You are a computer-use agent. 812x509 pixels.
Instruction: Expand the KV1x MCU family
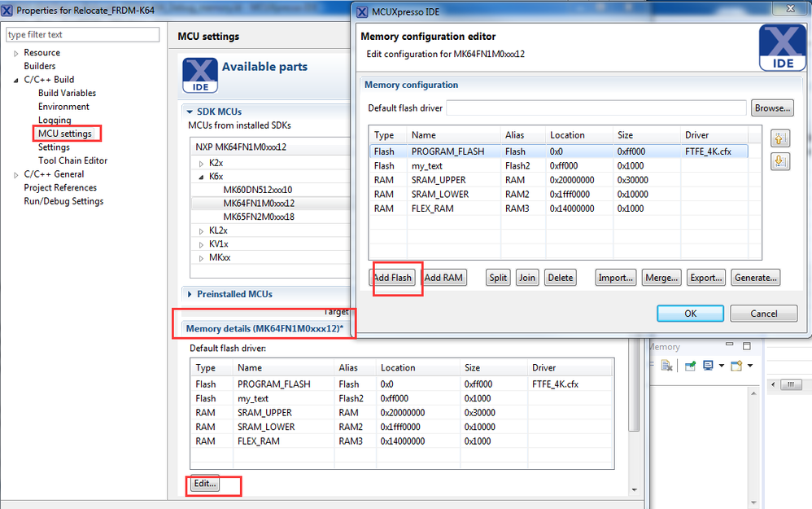click(202, 244)
